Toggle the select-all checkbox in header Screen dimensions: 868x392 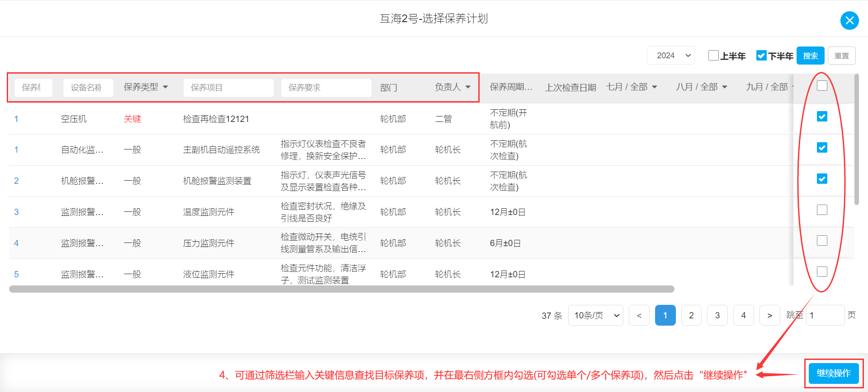click(x=822, y=85)
